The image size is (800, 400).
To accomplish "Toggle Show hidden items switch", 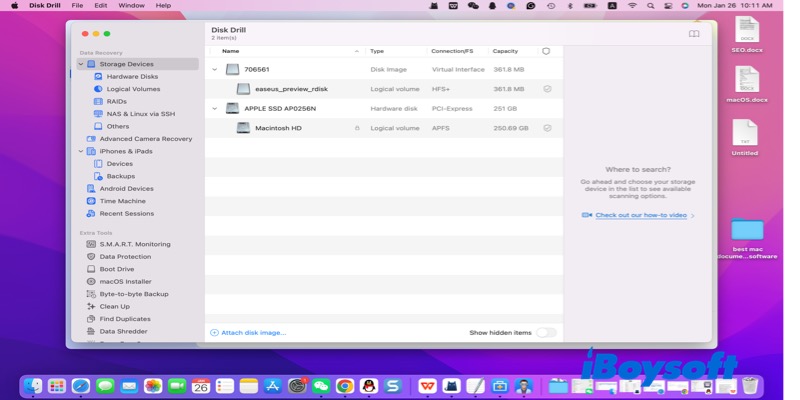I will click(x=546, y=333).
